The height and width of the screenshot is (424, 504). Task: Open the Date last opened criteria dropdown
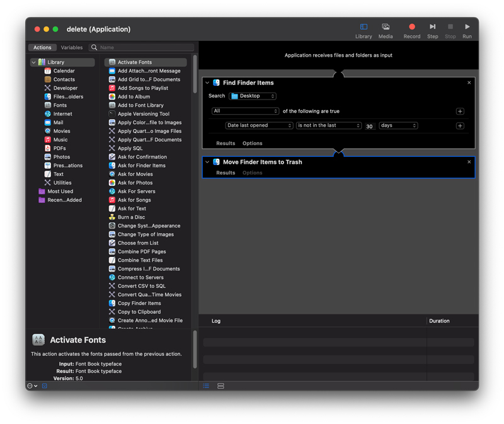tap(259, 126)
